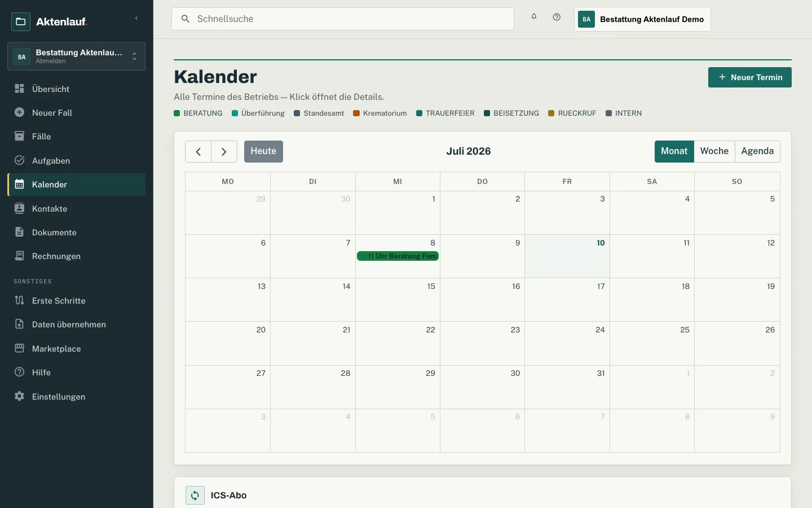Click the Rechnungen receipt icon

[19, 256]
